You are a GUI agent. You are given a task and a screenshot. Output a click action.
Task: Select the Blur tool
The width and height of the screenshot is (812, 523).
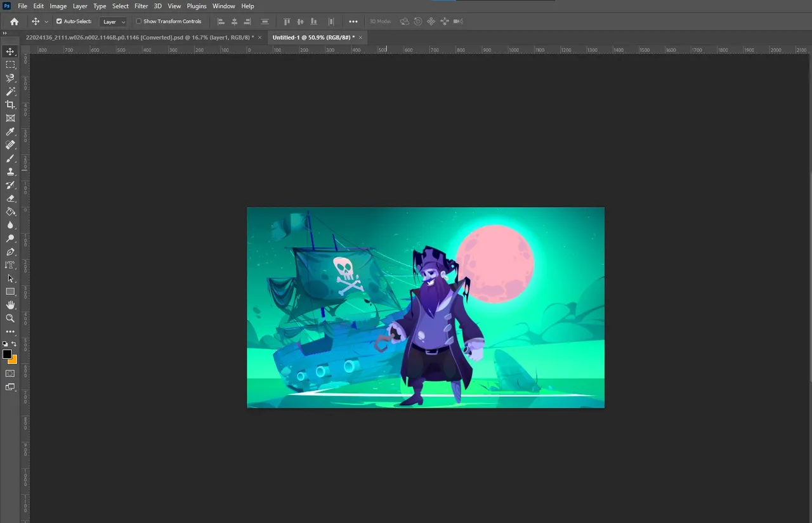tap(10, 224)
